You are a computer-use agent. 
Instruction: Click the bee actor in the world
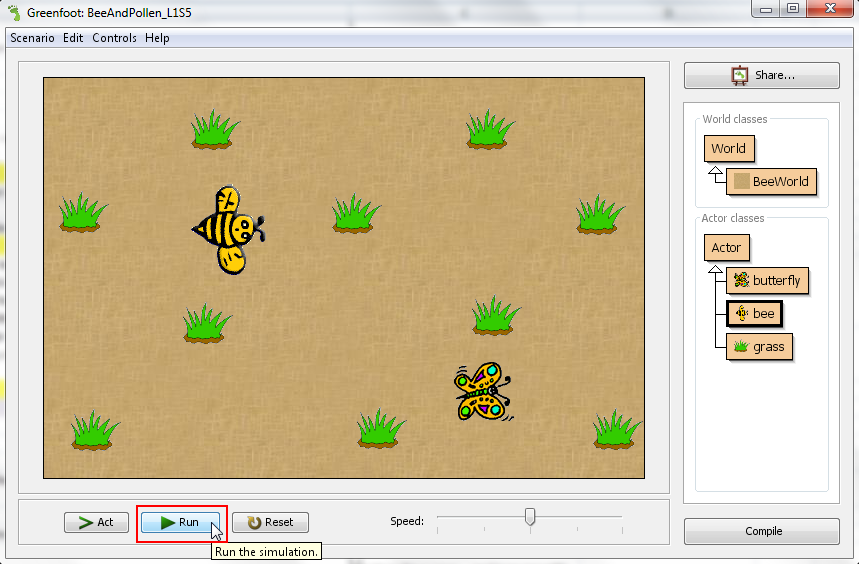[230, 230]
